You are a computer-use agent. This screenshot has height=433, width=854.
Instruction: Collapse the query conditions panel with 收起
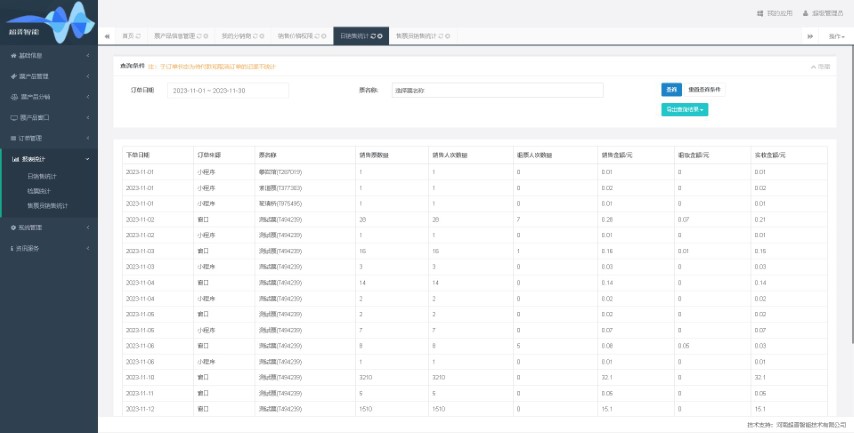pyautogui.click(x=820, y=66)
